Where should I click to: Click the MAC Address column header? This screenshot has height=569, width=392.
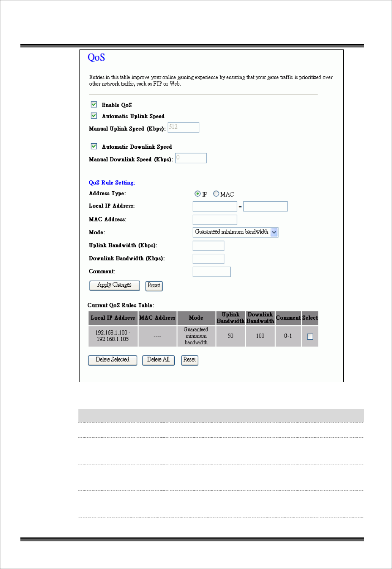tap(158, 318)
